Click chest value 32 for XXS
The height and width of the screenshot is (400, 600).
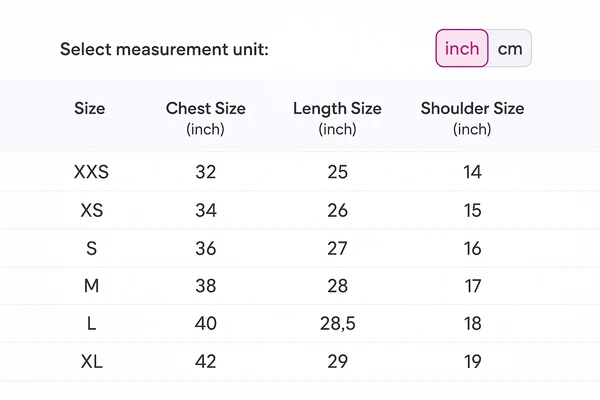click(206, 172)
